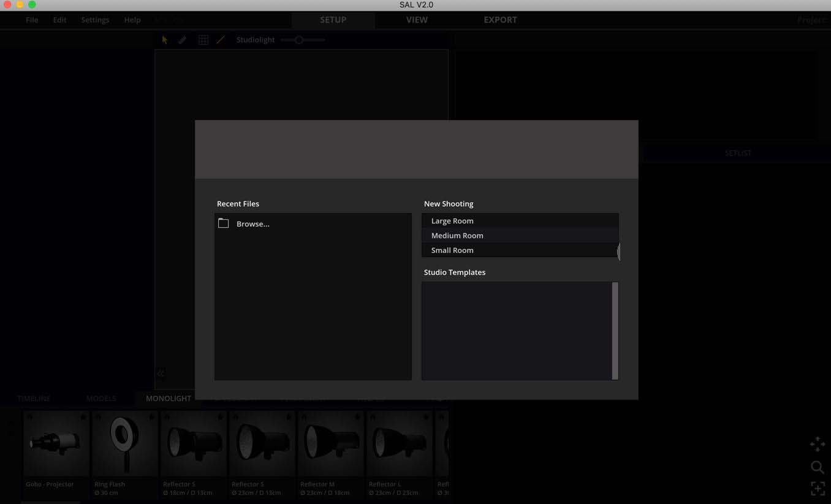
Task: Click the New Shooting heading
Action: pyautogui.click(x=449, y=204)
